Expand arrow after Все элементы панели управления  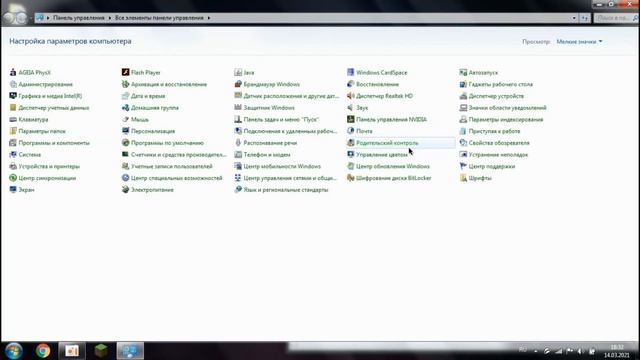[209, 18]
